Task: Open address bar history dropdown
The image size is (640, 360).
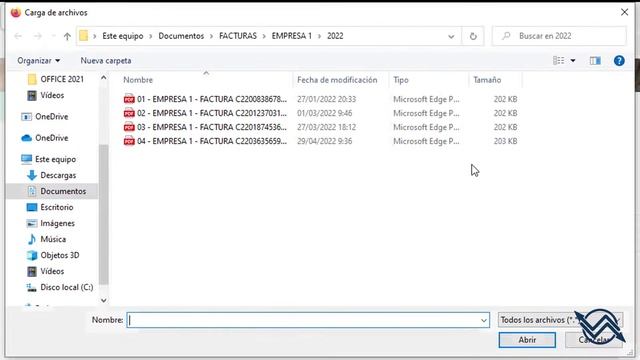Action: [451, 36]
